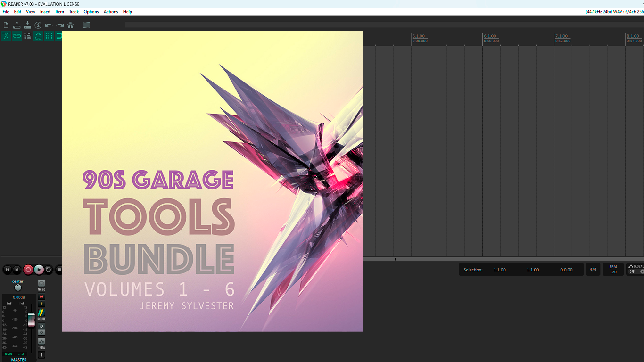Go to project start in the transport
Viewport: 644px width, 362px height.
(x=7, y=270)
